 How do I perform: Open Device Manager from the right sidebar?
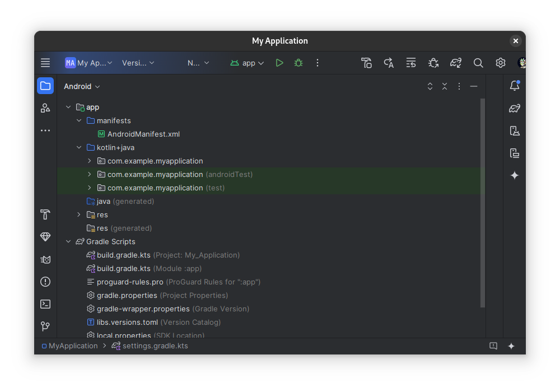pos(515,130)
